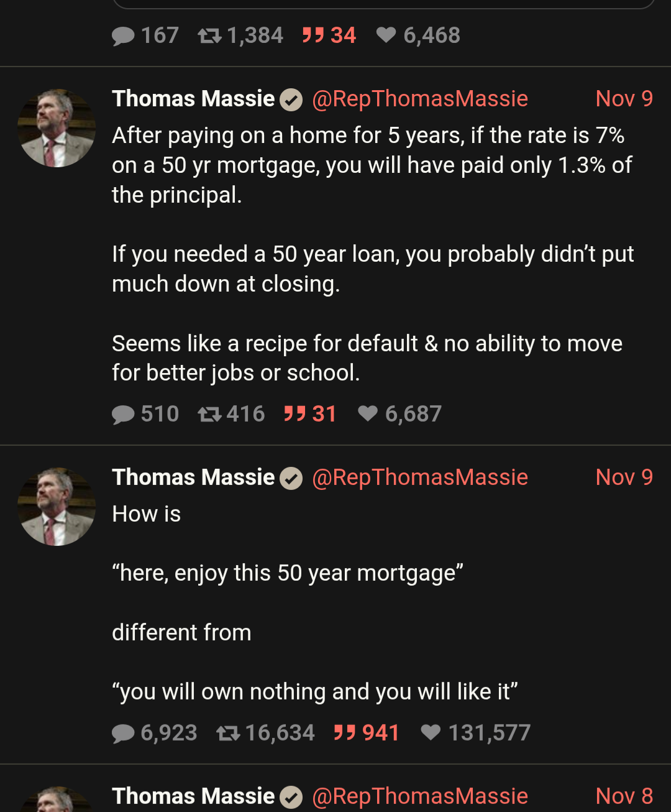Click the verified badge on the "How is" tweet

pyautogui.click(x=291, y=478)
